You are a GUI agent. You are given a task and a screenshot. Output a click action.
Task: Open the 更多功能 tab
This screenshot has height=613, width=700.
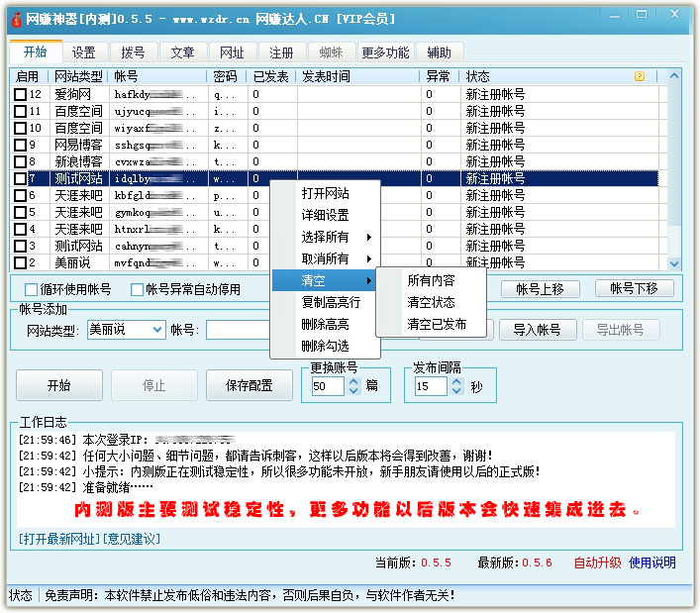(385, 52)
